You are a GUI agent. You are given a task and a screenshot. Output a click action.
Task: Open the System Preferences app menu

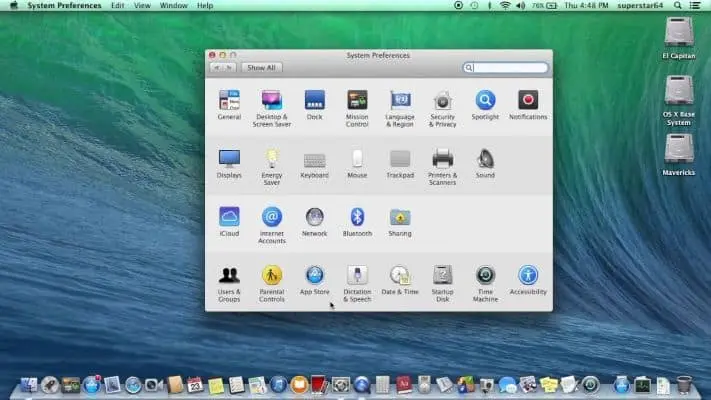pos(64,5)
